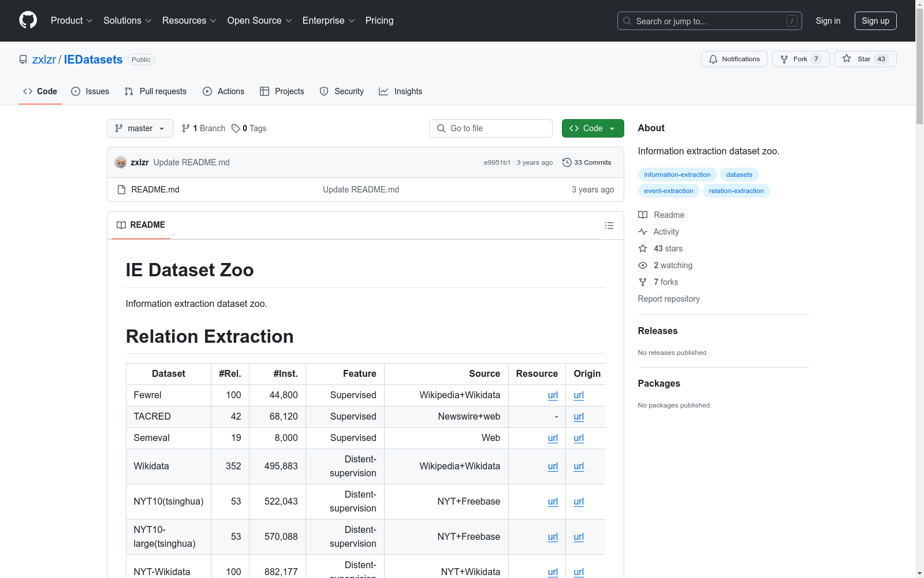Open the TACRED Origin url

pyautogui.click(x=579, y=417)
